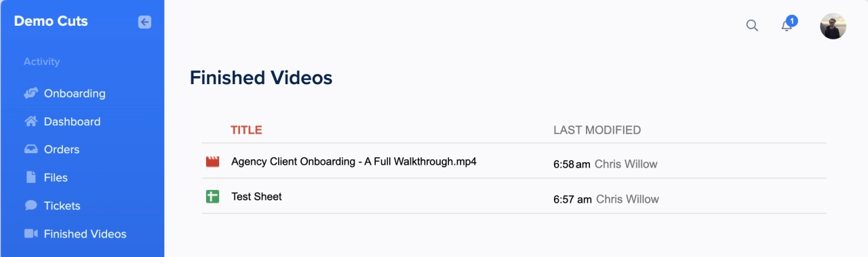Click the Onboarding handshake icon

(x=31, y=94)
